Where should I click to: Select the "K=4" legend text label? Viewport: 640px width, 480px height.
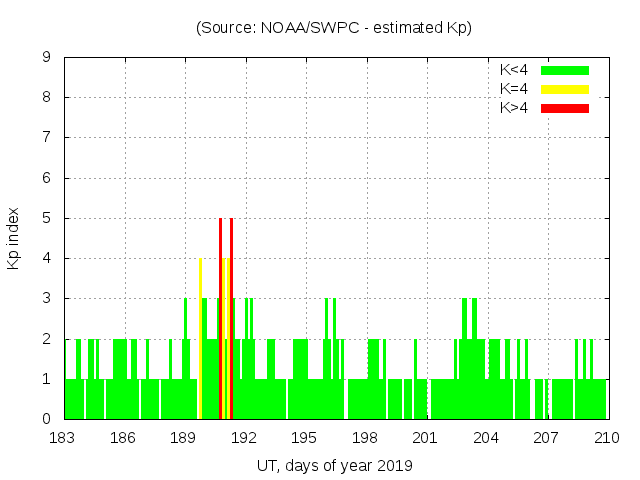click(513, 89)
